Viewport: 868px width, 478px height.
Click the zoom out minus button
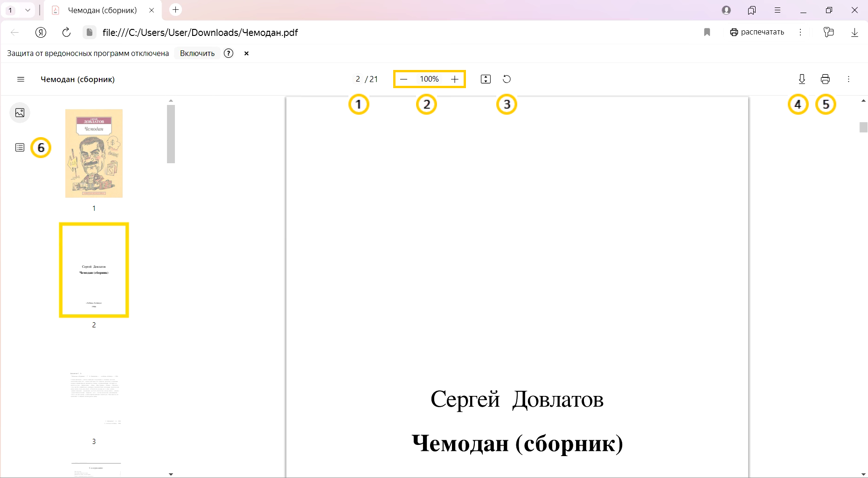point(404,79)
